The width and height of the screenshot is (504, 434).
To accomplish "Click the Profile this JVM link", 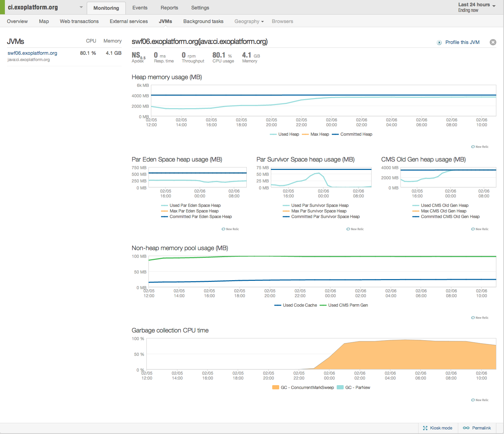I will tap(462, 42).
